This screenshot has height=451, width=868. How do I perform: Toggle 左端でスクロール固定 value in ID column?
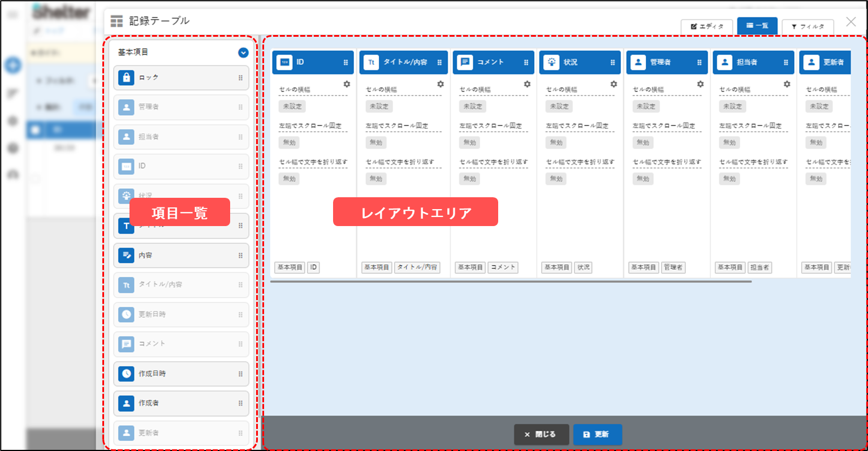289,142
